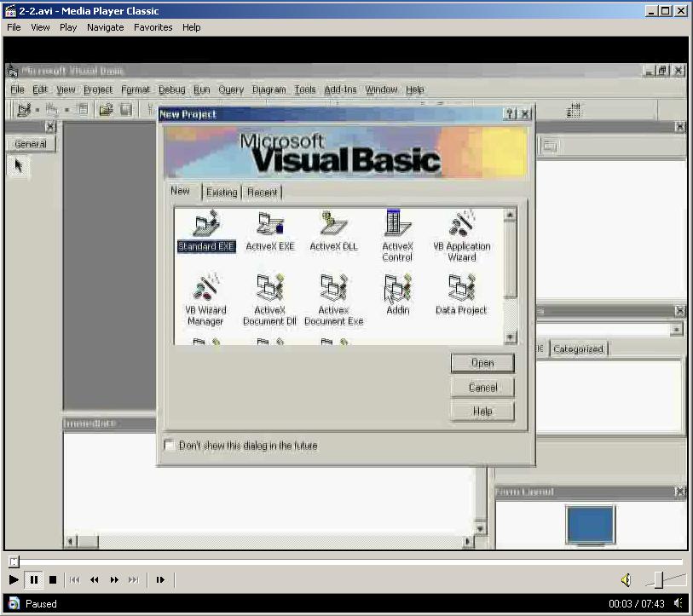Viewport: 693px width, 616px height.
Task: Click the Open button in New Project
Action: click(x=482, y=363)
